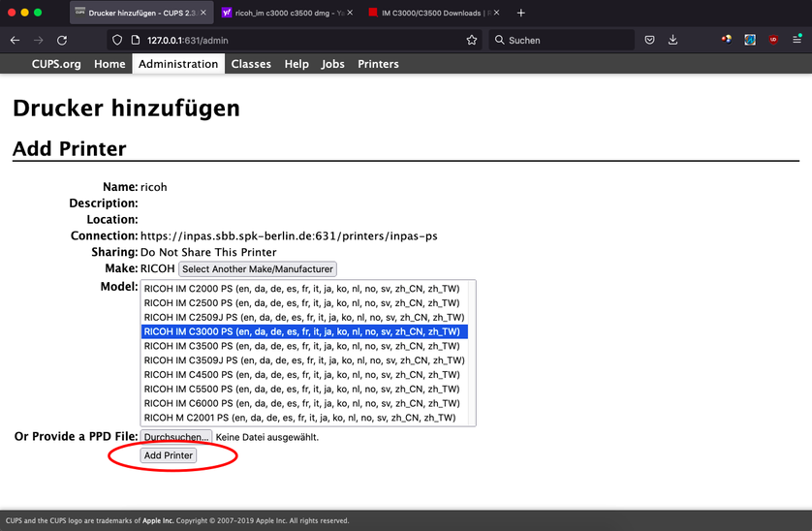Click Select Another Make/Manufacturer button
This screenshot has width=812, height=531.
click(x=258, y=268)
